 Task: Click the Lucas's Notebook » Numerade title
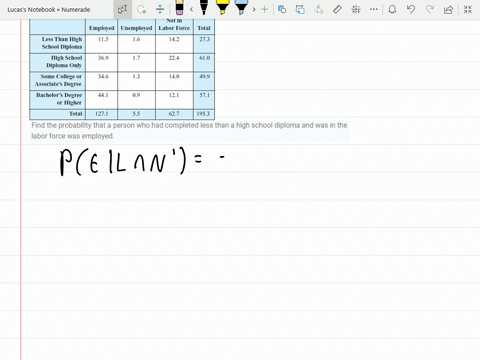pos(49,10)
